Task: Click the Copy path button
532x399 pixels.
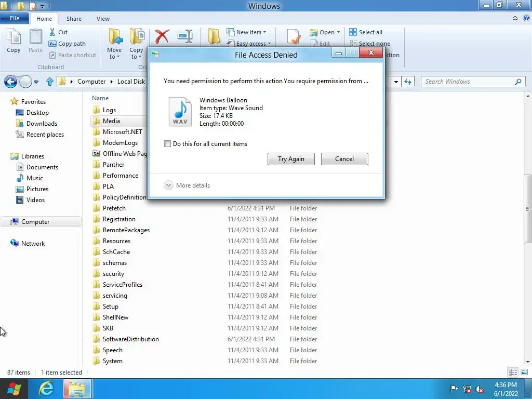Action: pos(67,44)
